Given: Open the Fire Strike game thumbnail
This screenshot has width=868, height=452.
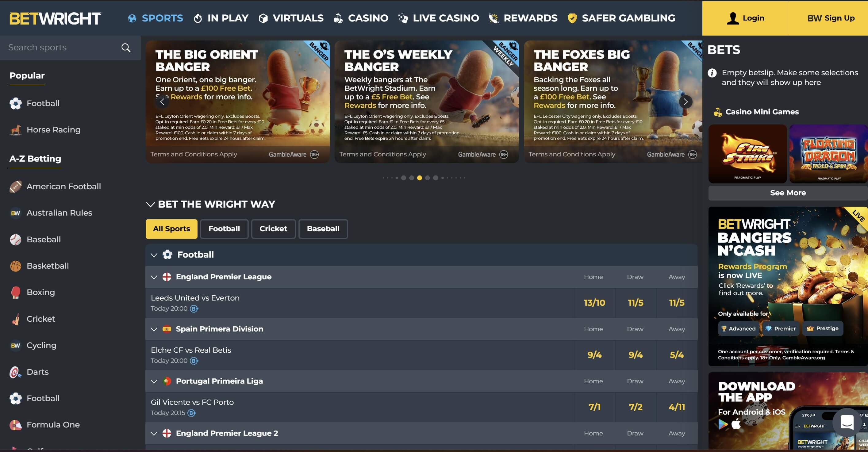Looking at the screenshot, I should (748, 154).
